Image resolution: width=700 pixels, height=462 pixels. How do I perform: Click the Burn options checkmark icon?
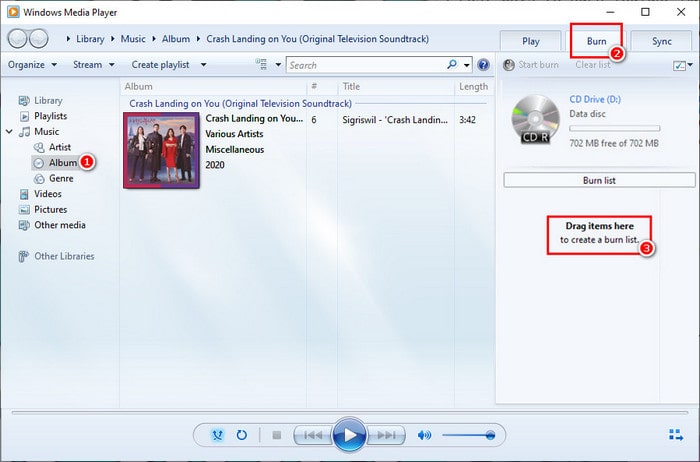click(x=679, y=66)
